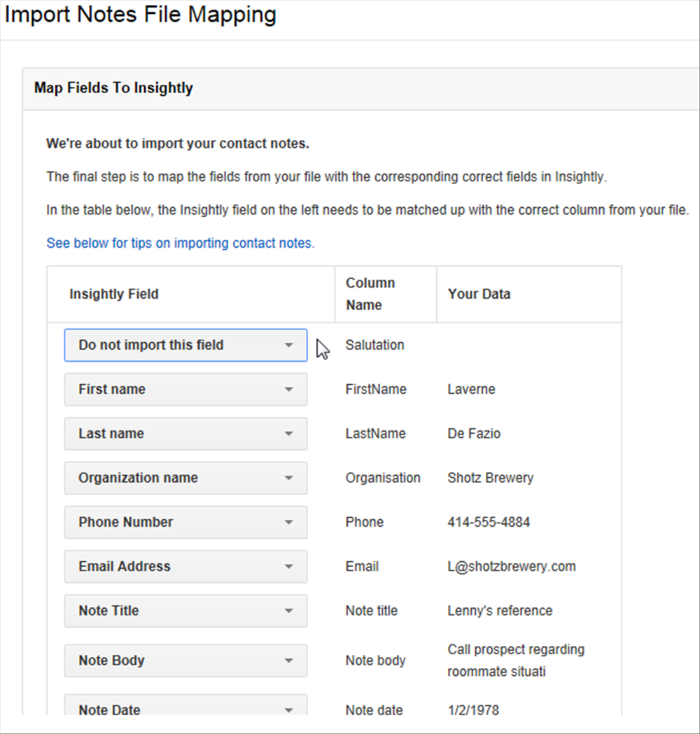Screen dimensions: 700x734
Task: Click the 'Email' column name cell
Action: click(362, 566)
